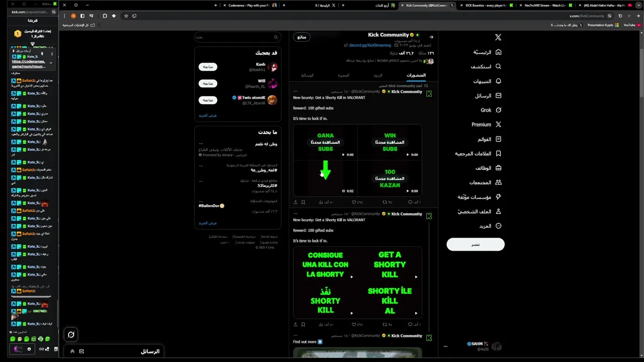Like the first post with 290 likes
The width and height of the screenshot is (644, 362).
coord(357,202)
